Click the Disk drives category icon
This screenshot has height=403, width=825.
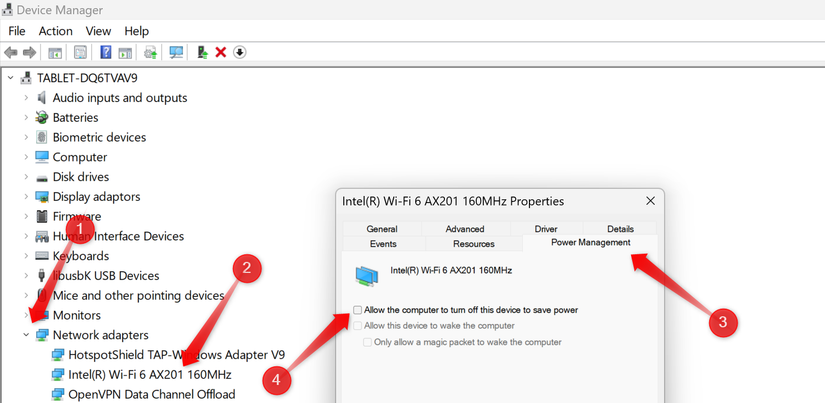(42, 177)
